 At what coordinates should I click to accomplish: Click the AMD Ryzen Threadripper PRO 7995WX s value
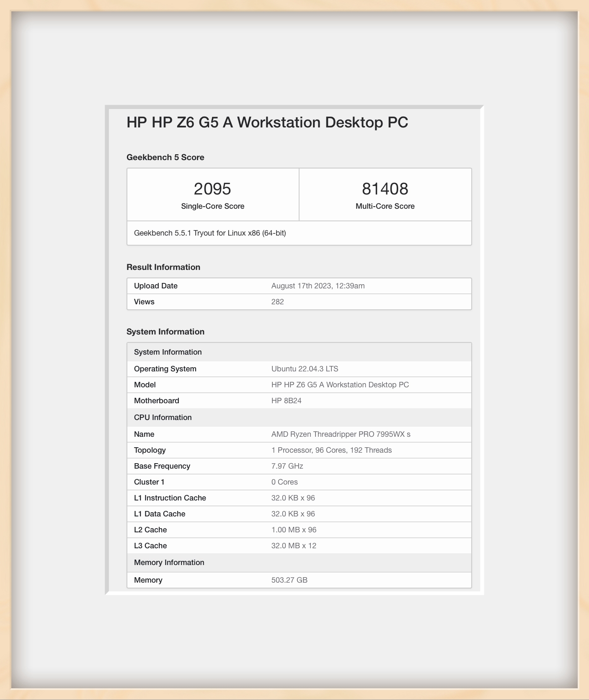coord(341,434)
